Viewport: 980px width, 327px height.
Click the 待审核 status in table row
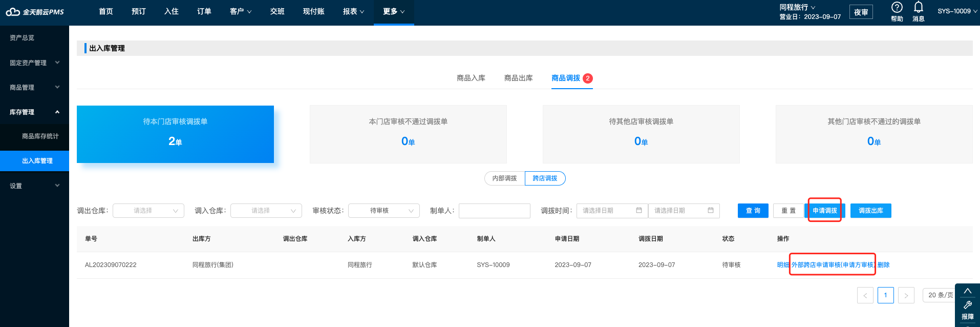coord(731,265)
